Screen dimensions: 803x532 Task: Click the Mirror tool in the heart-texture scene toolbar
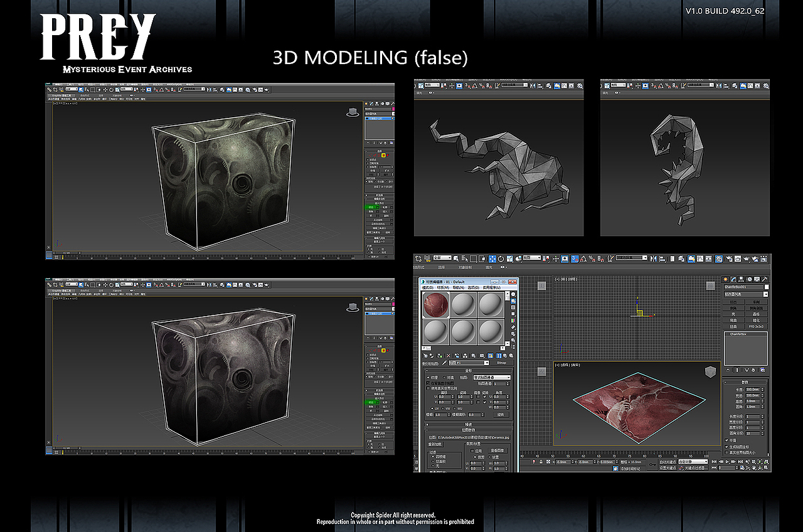pos(655,258)
